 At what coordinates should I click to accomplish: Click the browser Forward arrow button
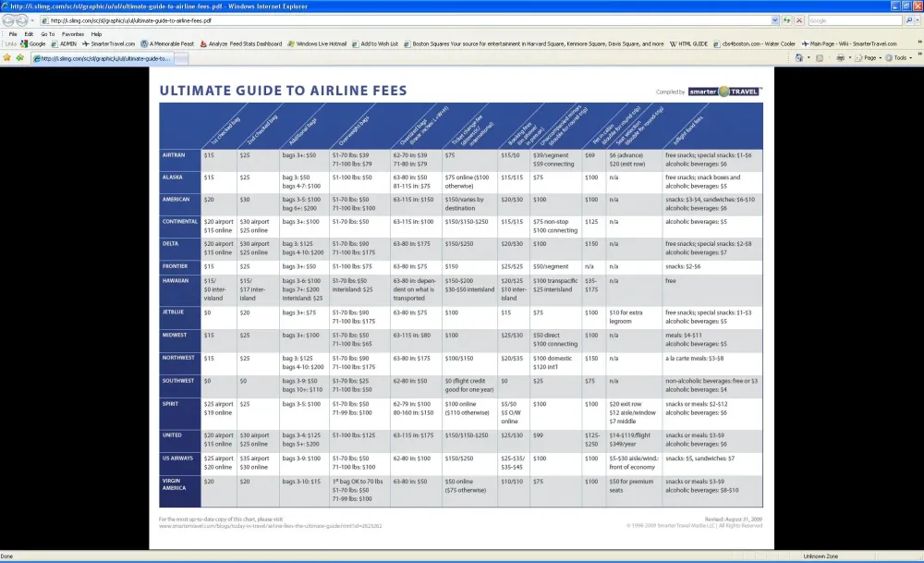[22, 20]
